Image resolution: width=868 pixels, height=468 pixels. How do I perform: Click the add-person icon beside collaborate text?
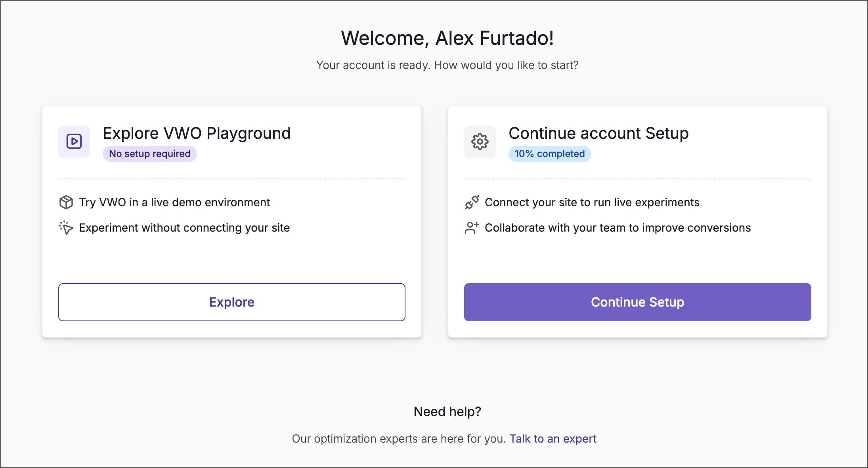472,228
